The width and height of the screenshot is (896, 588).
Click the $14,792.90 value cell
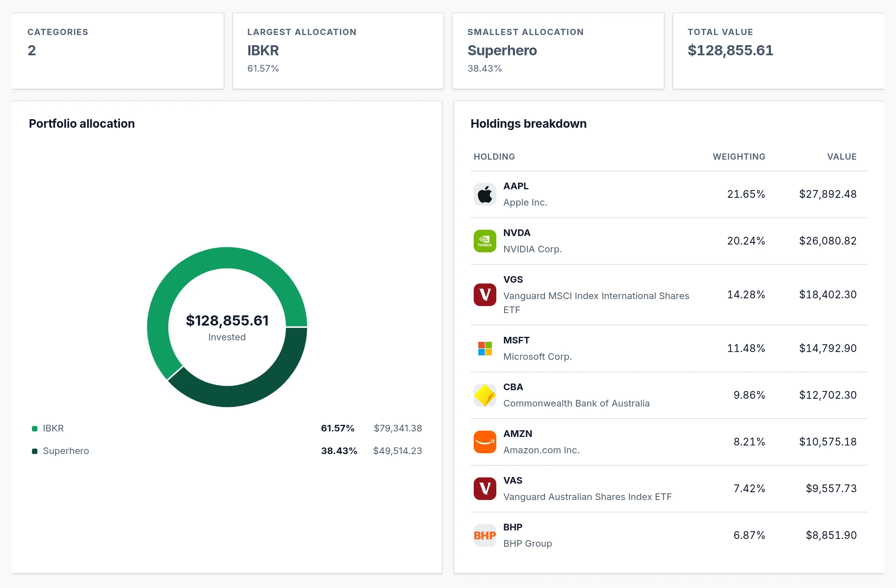[x=828, y=349]
